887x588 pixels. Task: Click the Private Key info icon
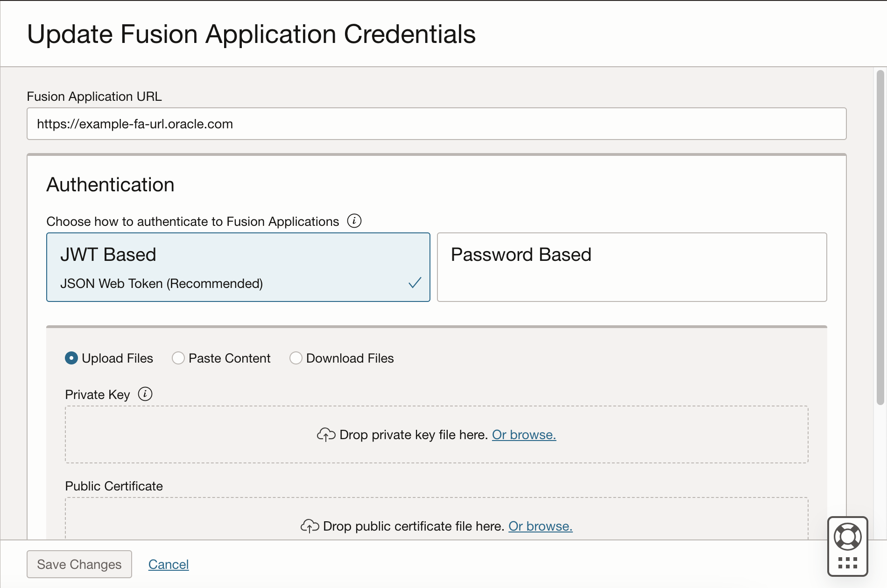145,394
